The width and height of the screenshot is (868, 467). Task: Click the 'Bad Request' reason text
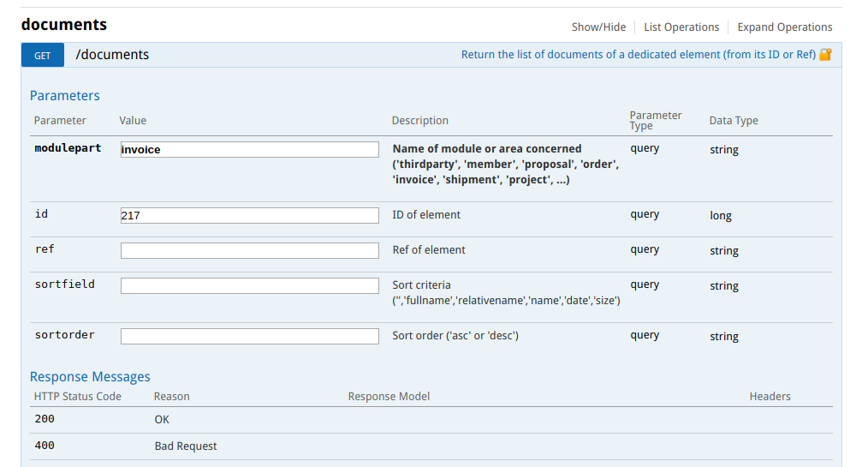click(186, 446)
